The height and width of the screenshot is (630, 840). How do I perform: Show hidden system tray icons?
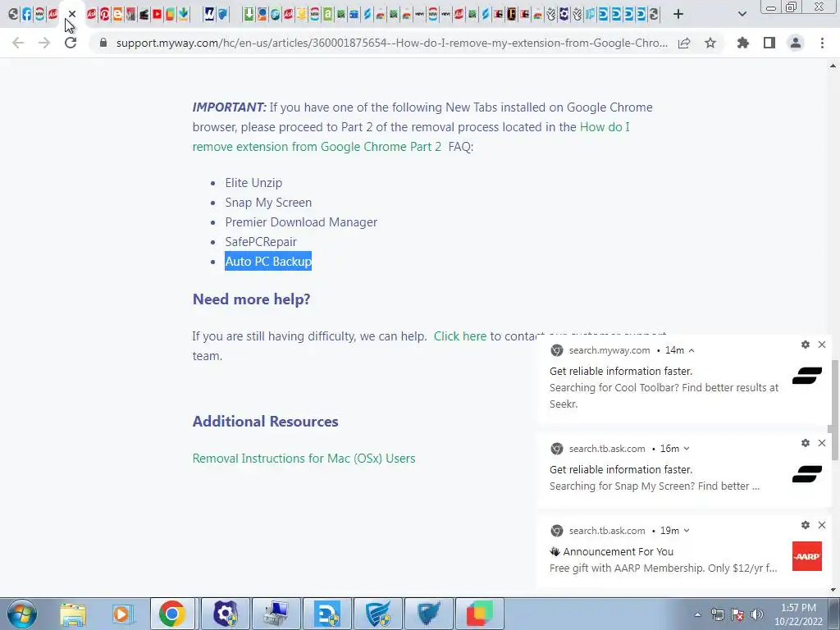click(x=697, y=614)
